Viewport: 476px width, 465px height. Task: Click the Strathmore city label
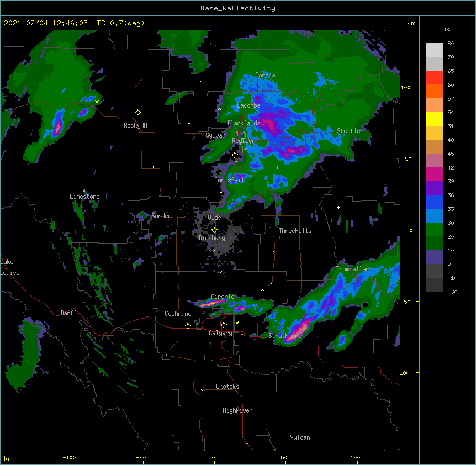pyautogui.click(x=285, y=336)
